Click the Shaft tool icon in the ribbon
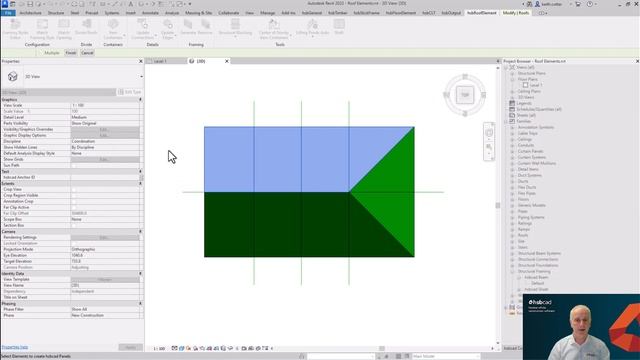Screen dimensions: 640x360 point(339,24)
